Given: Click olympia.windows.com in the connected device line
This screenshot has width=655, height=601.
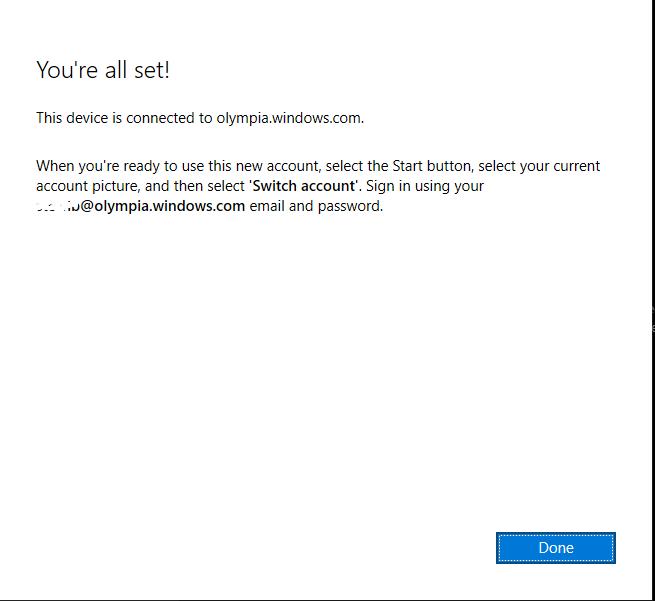Looking at the screenshot, I should (289, 118).
